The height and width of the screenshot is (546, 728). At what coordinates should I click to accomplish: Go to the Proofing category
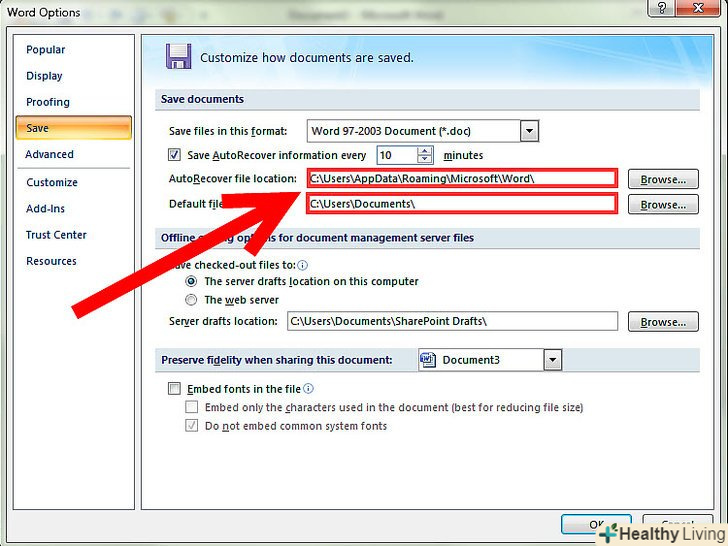click(48, 102)
